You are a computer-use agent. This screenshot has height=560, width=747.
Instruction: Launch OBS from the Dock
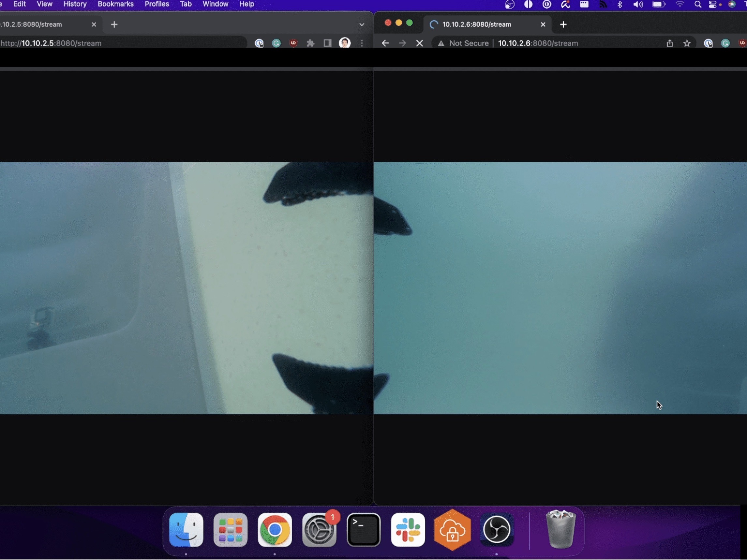tap(496, 530)
